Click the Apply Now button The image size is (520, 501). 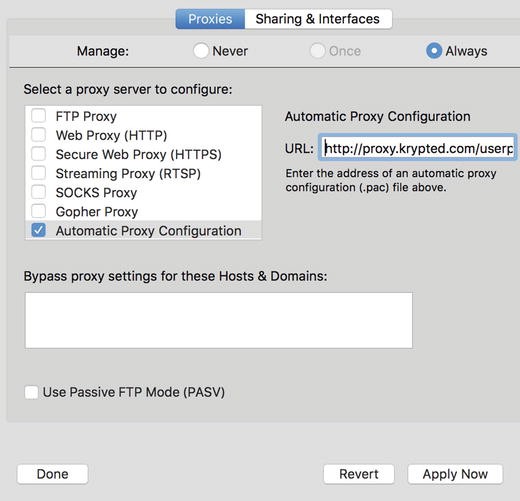[x=455, y=474]
